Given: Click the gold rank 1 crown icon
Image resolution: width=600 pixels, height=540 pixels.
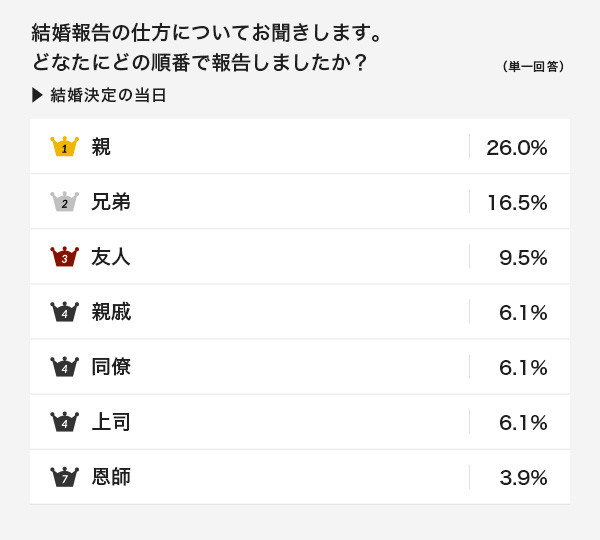Looking at the screenshot, I should tap(65, 146).
